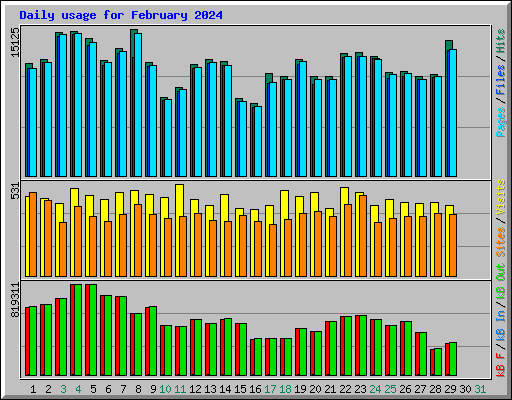The width and height of the screenshot is (512, 400).
Task: Click day label 20 on x-axis
Action: 315,389
